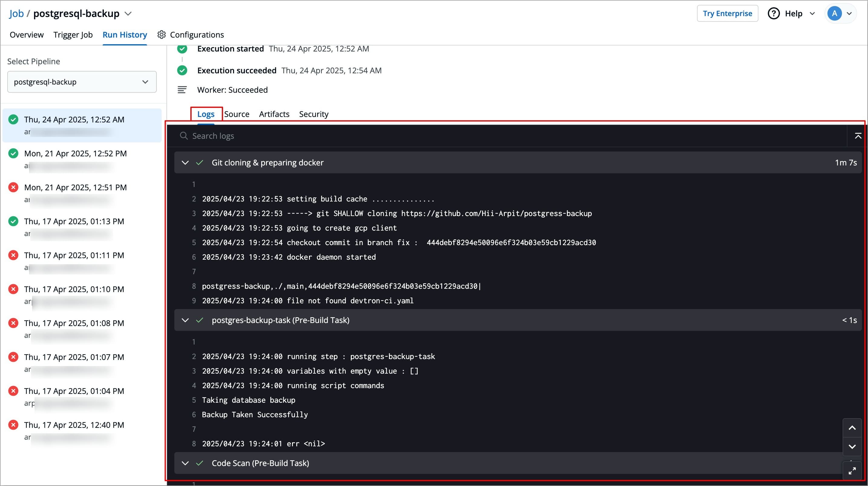This screenshot has width=868, height=486.
Task: Click the up arrow log navigation button
Action: pos(852,428)
